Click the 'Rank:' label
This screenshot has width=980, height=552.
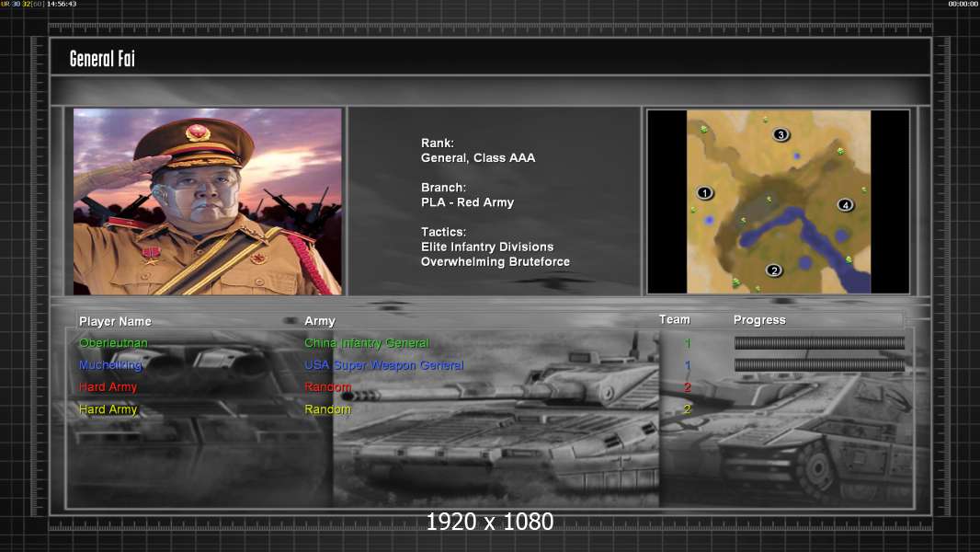point(438,144)
